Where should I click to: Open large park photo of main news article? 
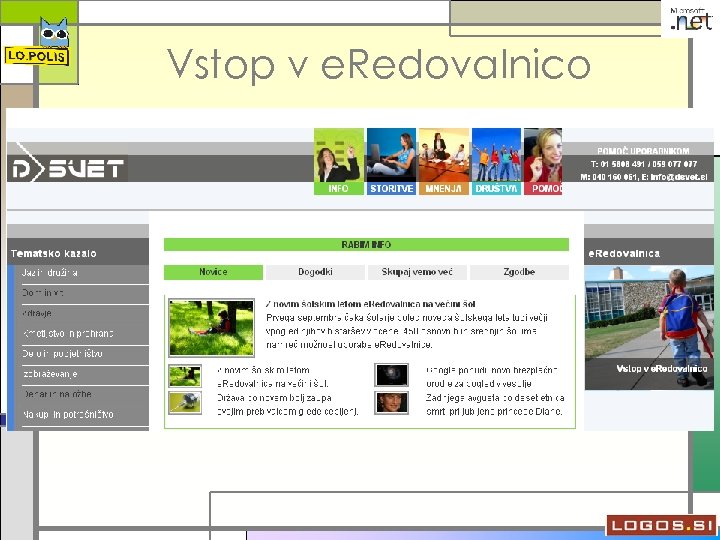(x=211, y=327)
